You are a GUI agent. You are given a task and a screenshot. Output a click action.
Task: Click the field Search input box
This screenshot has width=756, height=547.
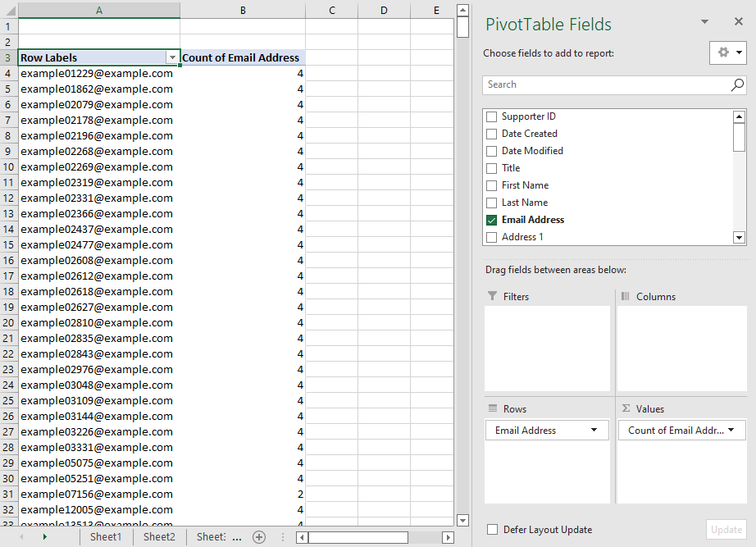pos(605,84)
